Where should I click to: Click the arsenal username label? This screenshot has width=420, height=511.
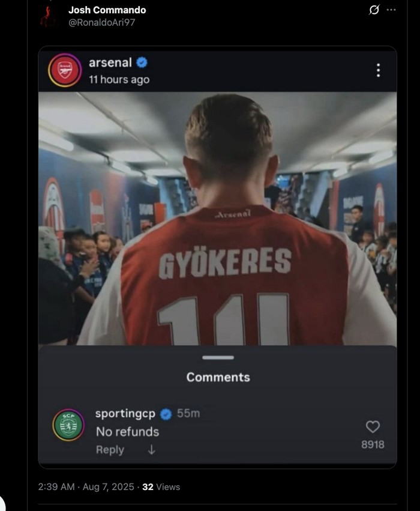[x=112, y=62]
